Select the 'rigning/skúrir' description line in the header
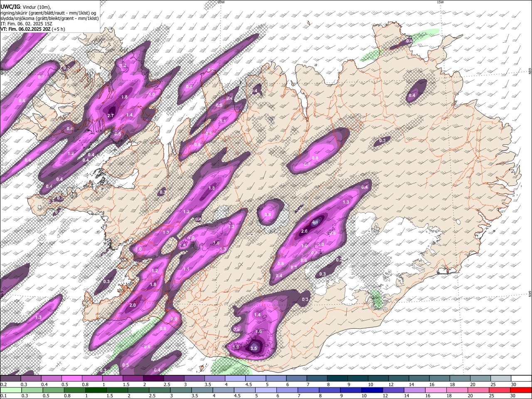 tap(48, 12)
